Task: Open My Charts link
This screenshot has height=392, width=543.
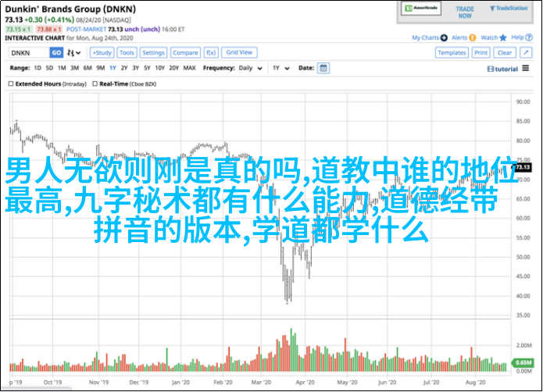Action: point(425,37)
